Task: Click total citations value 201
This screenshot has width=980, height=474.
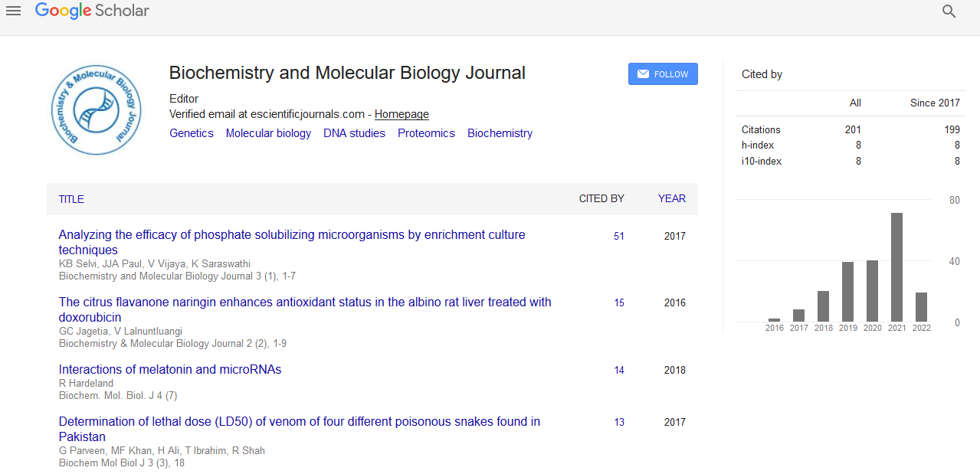Action: (x=853, y=130)
